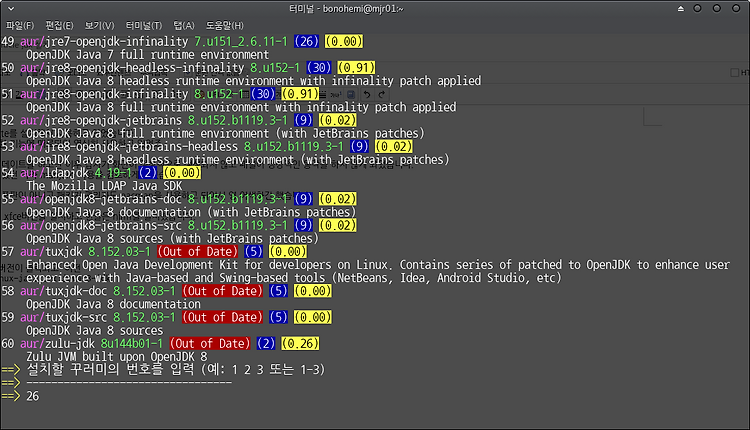Open the 파일(F) menu
Viewport: 750px width, 430px height.
click(x=20, y=25)
